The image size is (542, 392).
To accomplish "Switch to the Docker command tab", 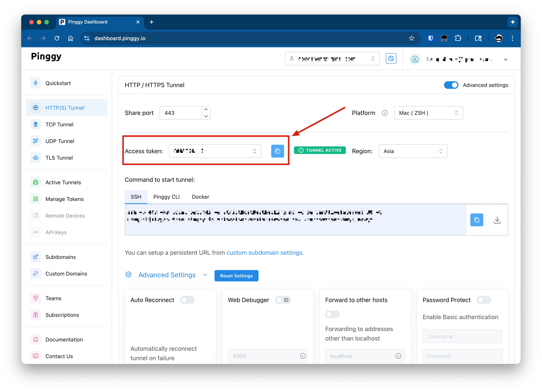I will [x=200, y=197].
